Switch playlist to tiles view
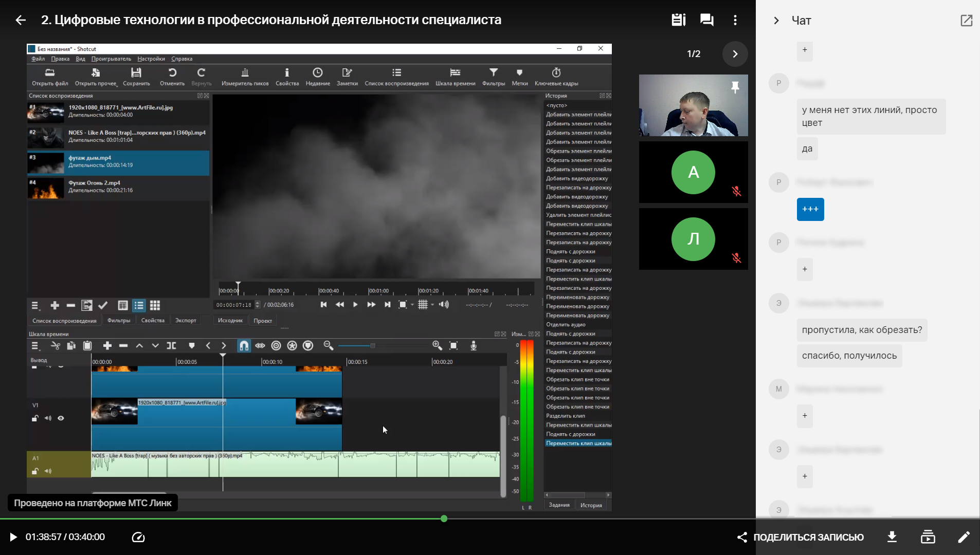The image size is (980, 555). [139, 305]
